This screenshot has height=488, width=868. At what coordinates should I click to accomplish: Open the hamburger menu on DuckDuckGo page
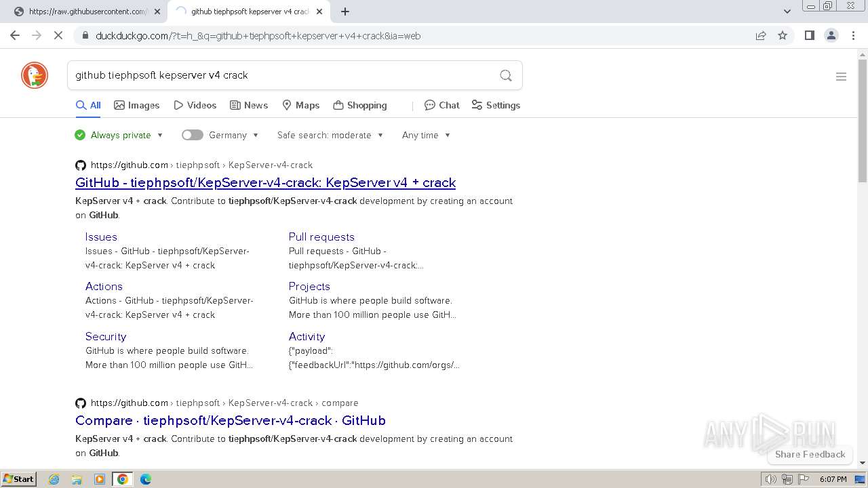coord(841,77)
